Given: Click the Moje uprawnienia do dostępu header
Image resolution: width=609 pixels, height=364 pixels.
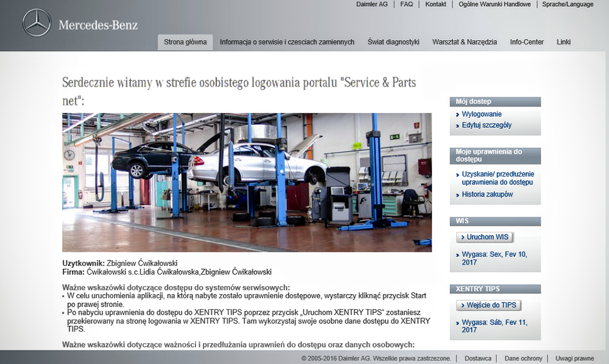Looking at the screenshot, I should tap(495, 156).
